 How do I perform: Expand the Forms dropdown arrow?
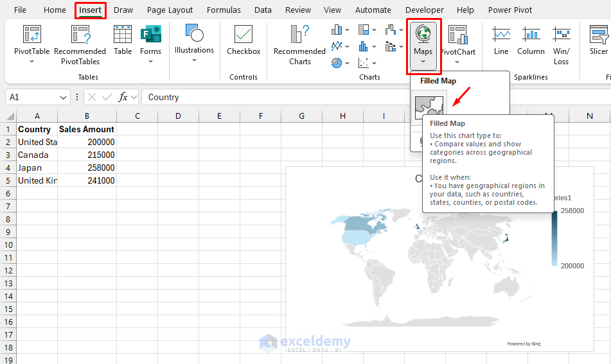[150, 61]
